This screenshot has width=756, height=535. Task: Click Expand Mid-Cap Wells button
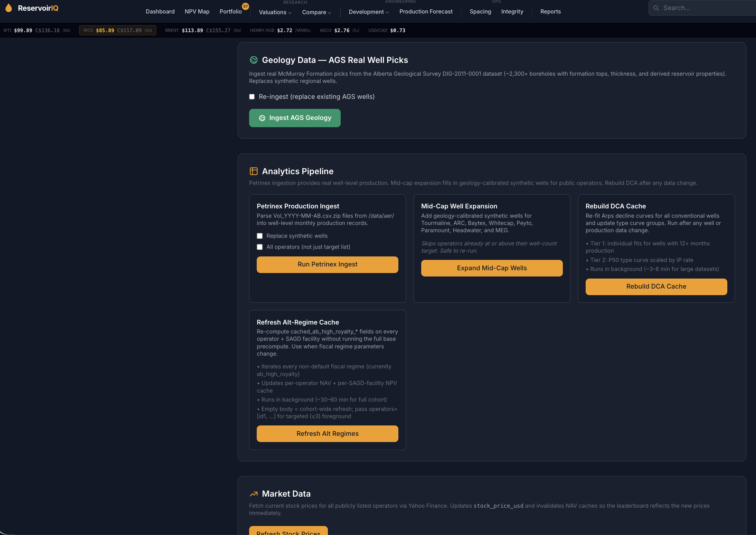click(492, 268)
